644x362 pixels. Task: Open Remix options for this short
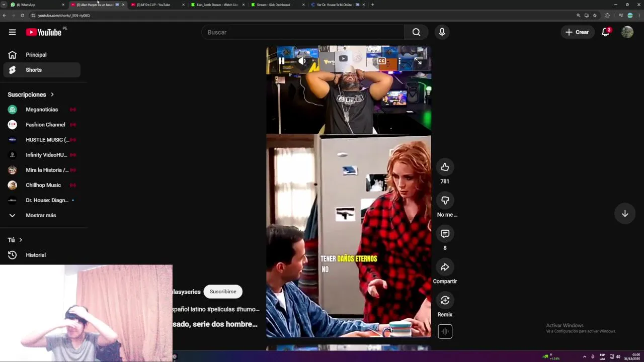point(445,300)
